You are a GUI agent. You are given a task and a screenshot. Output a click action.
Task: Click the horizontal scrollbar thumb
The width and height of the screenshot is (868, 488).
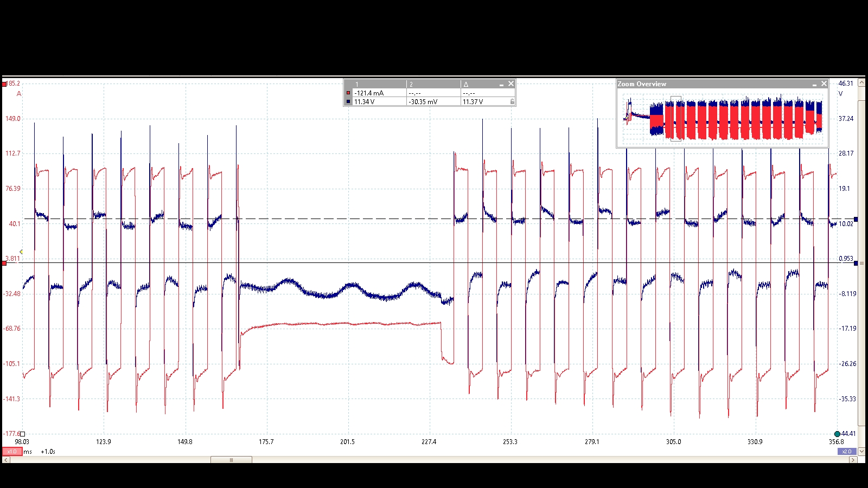(x=231, y=460)
